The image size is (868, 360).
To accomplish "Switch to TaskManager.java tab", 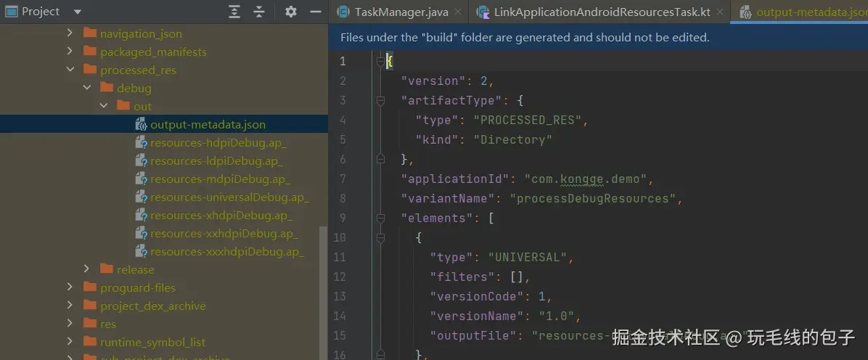I will click(x=401, y=12).
